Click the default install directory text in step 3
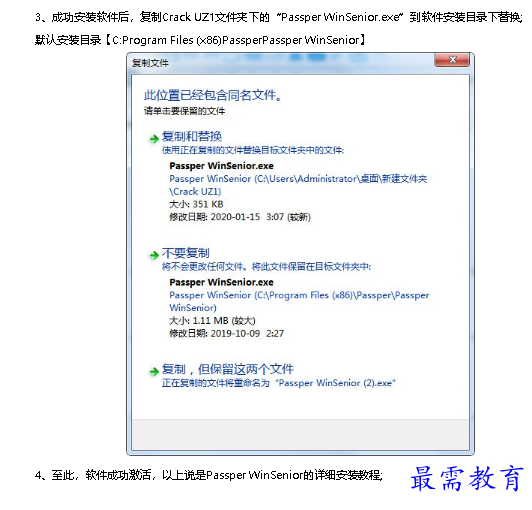The height and width of the screenshot is (510, 532). coord(200,40)
